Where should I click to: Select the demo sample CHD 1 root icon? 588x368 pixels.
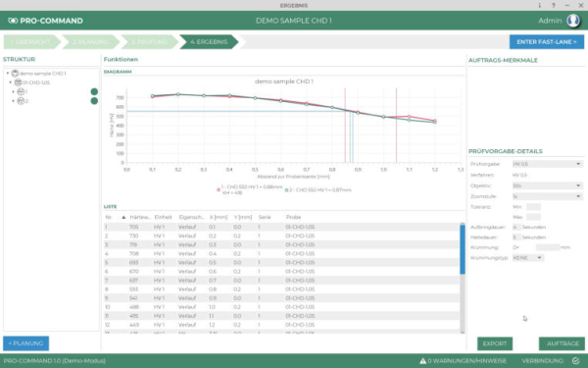click(x=15, y=74)
